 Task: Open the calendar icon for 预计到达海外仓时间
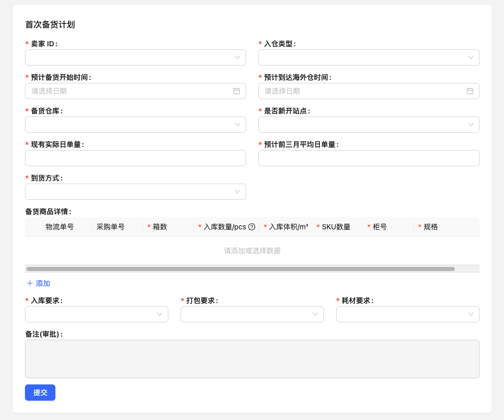pyautogui.click(x=469, y=91)
